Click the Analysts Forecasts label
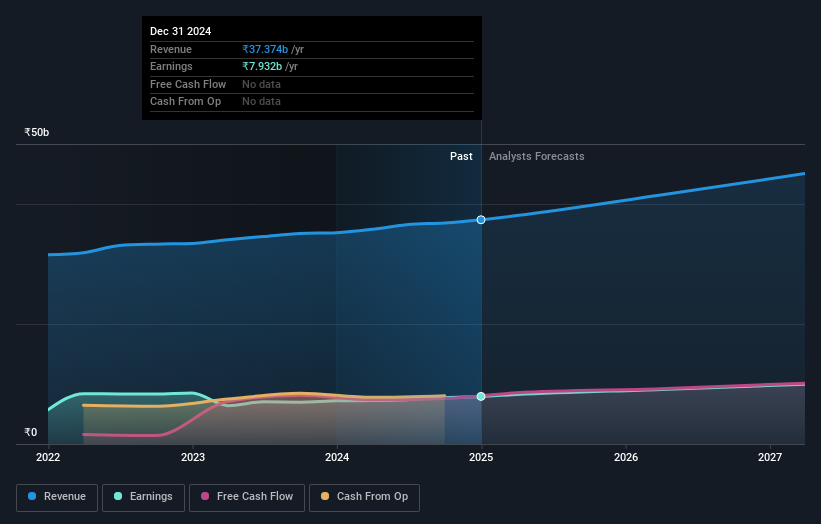 coord(537,156)
